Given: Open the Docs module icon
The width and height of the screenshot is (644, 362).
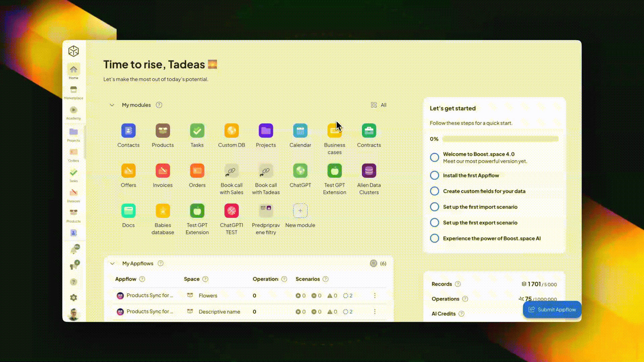Looking at the screenshot, I should (128, 211).
